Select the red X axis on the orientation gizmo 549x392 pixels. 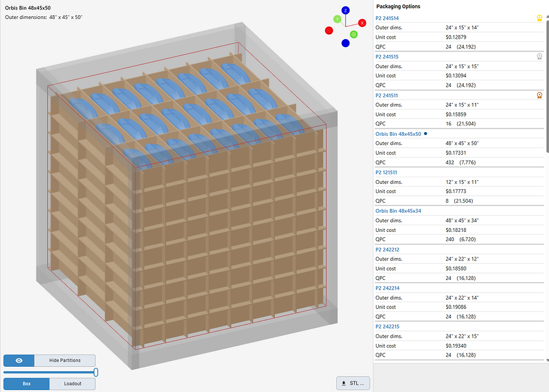coord(362,24)
